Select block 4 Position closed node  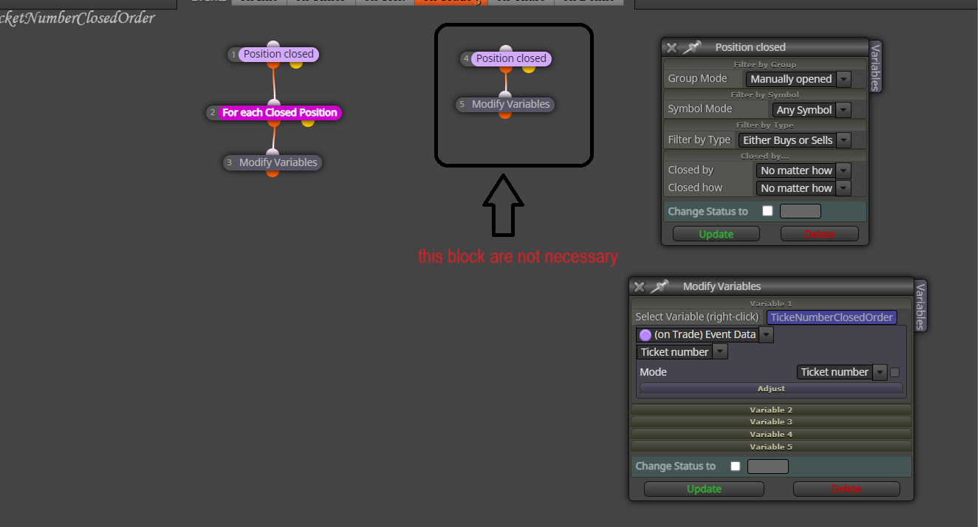(x=511, y=58)
